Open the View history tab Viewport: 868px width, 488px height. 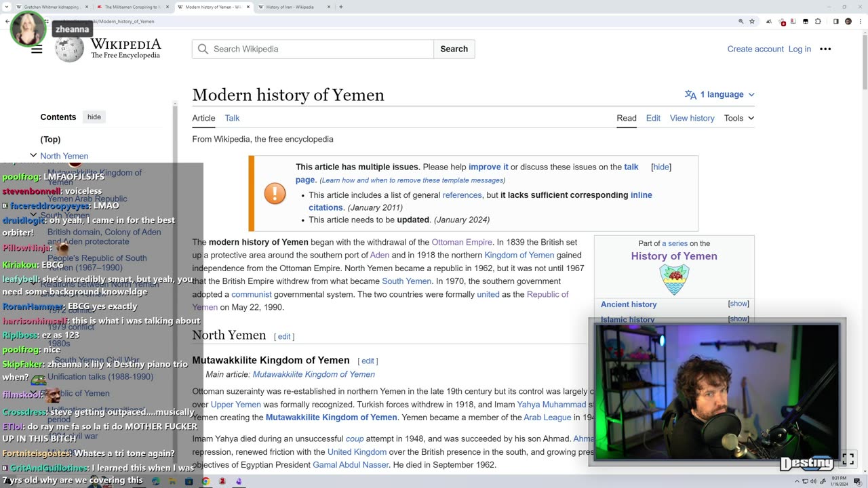[x=692, y=118]
